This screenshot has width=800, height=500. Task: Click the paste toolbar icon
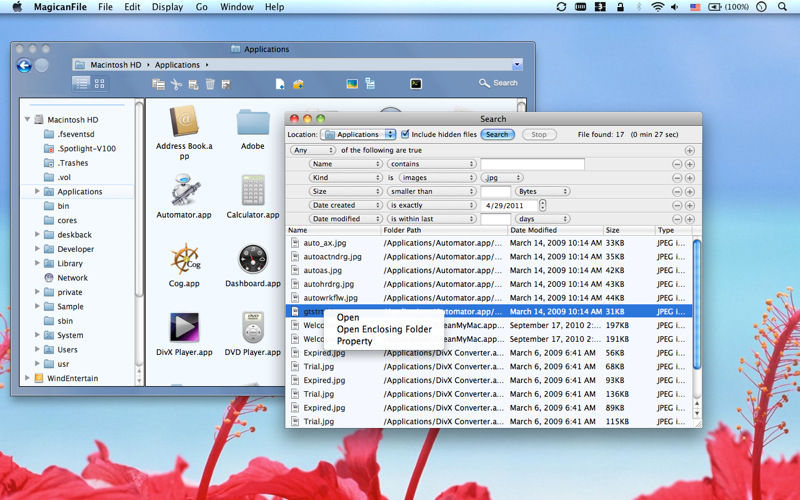(x=193, y=84)
